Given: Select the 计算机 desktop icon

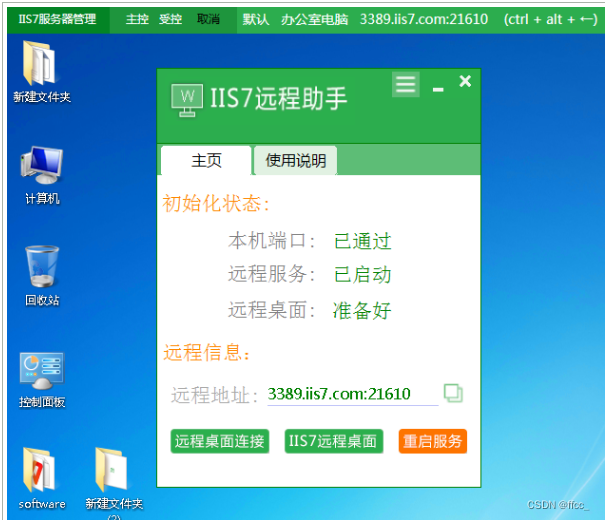Looking at the screenshot, I should pos(42,176).
